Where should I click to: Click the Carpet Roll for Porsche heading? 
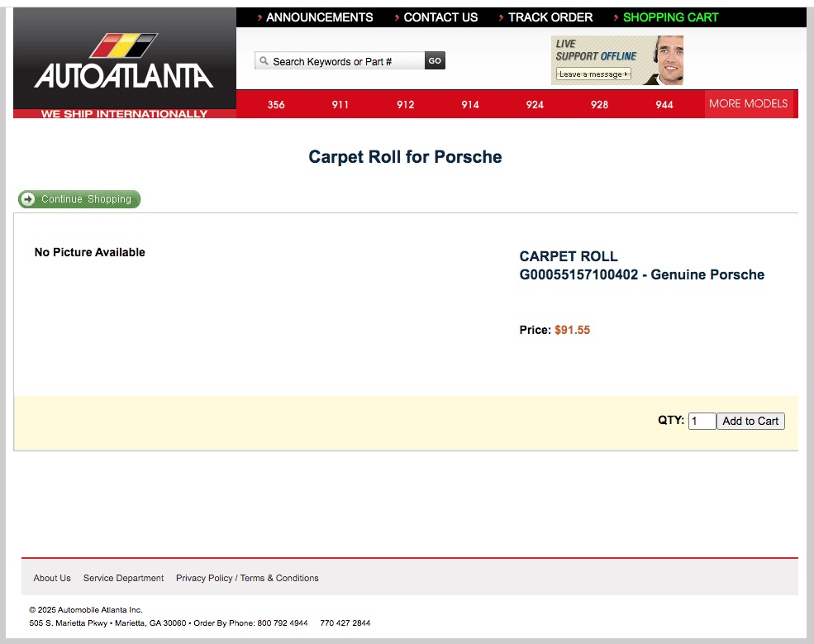(405, 157)
